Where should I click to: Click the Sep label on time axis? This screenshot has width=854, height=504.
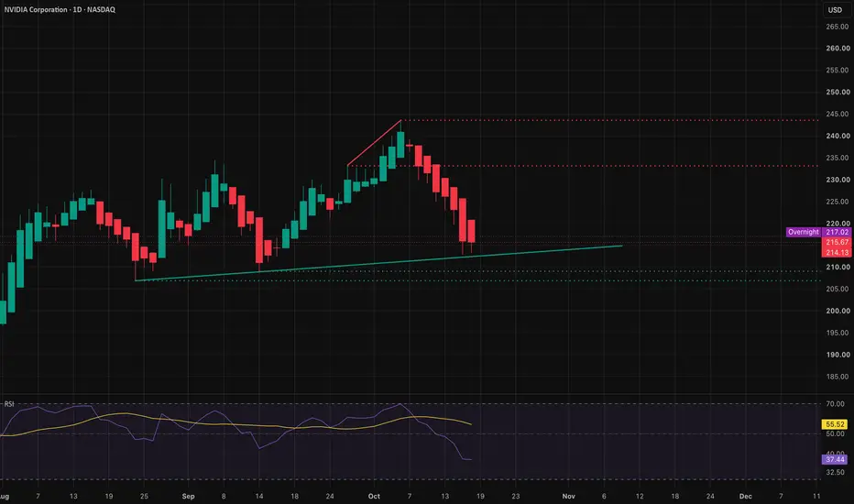[188, 496]
